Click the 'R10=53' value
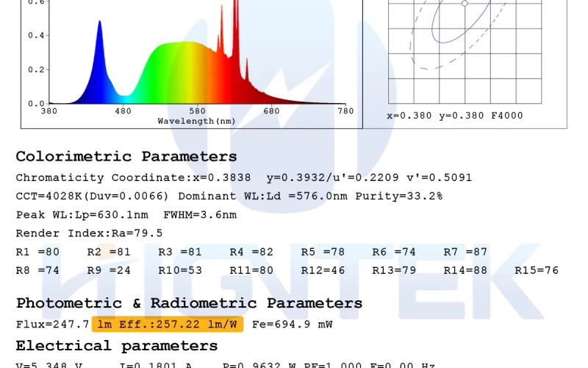 tap(180, 270)
